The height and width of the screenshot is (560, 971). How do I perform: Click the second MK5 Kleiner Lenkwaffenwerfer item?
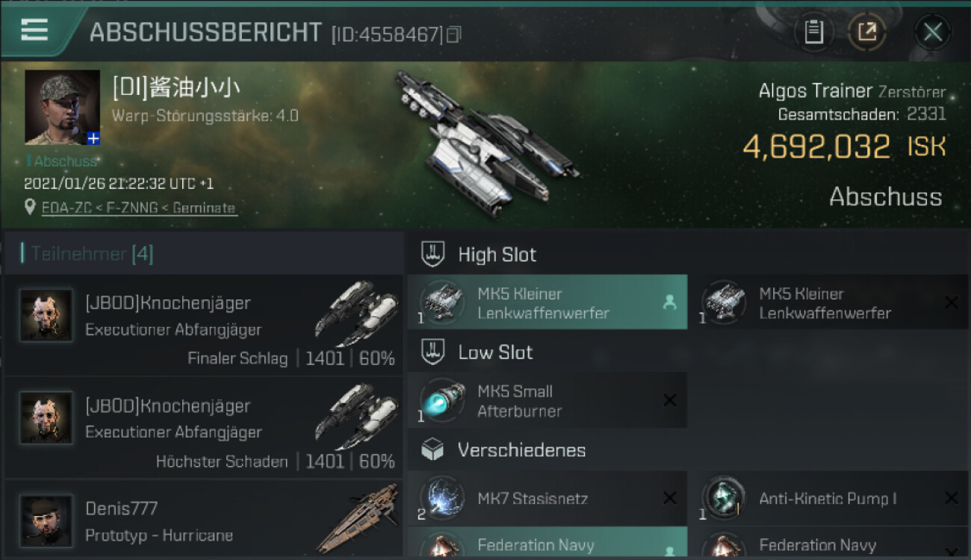coord(828,302)
